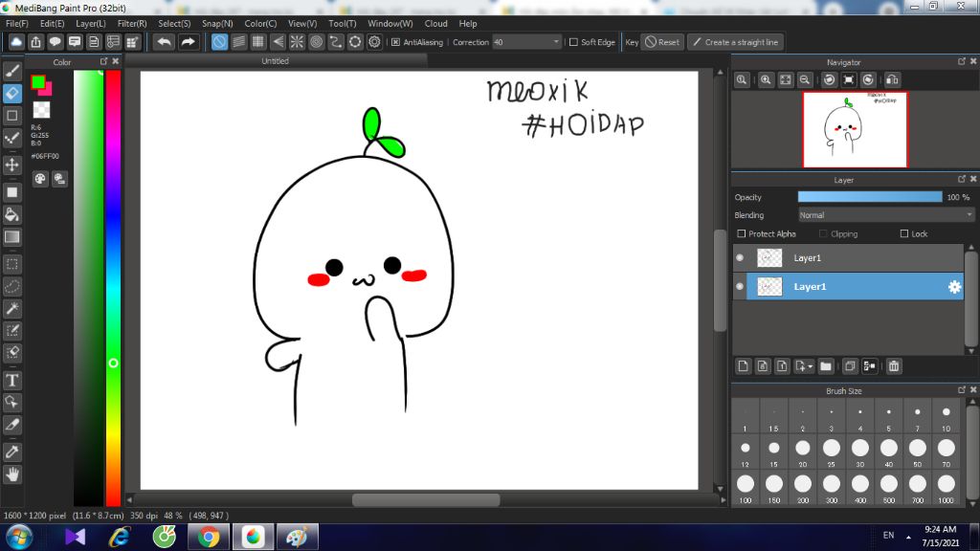The width and height of the screenshot is (980, 551).
Task: Enable the crisscross grid snap guide
Action: tap(258, 42)
